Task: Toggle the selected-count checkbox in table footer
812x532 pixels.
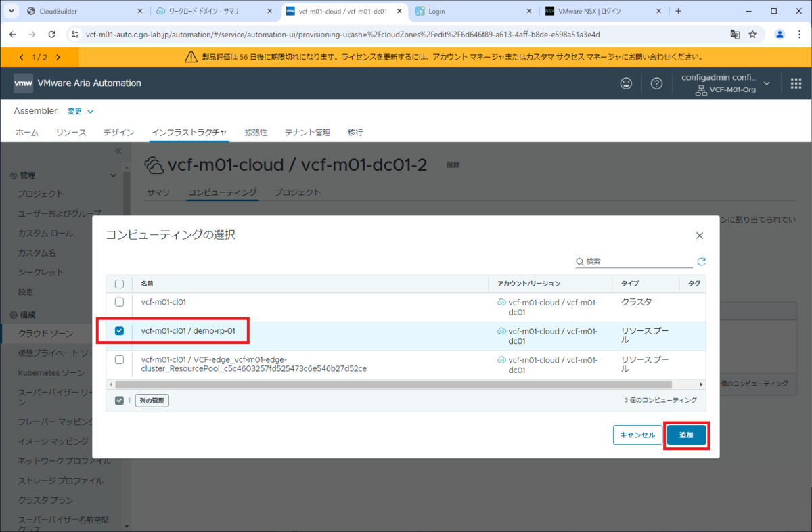Action: [x=119, y=400]
